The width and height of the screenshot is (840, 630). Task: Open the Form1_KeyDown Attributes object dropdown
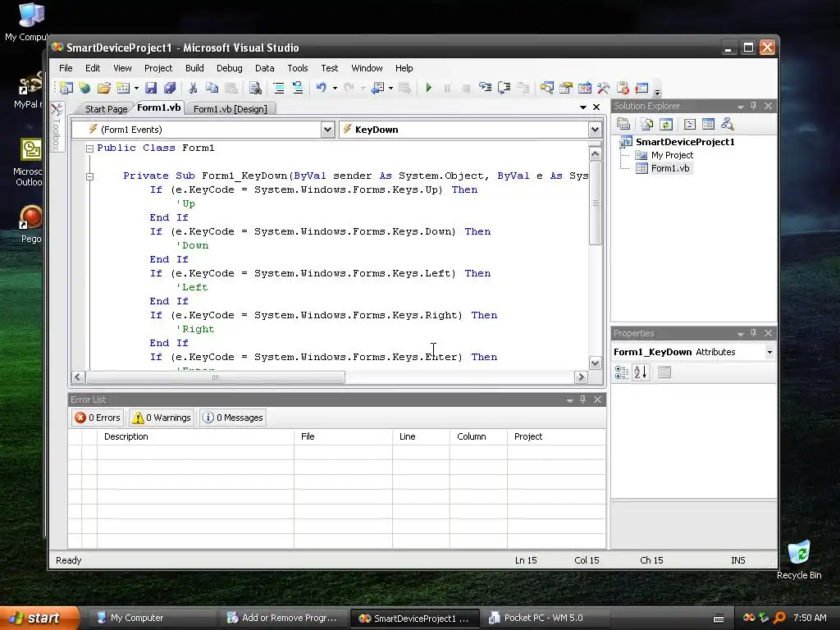tap(769, 352)
